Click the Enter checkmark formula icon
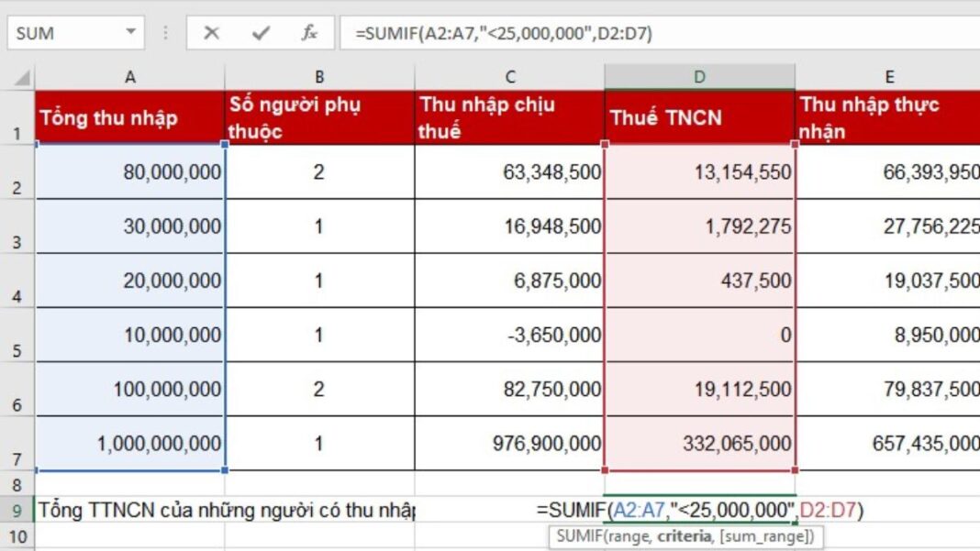Screen dimensions: 980x551 tap(261, 34)
